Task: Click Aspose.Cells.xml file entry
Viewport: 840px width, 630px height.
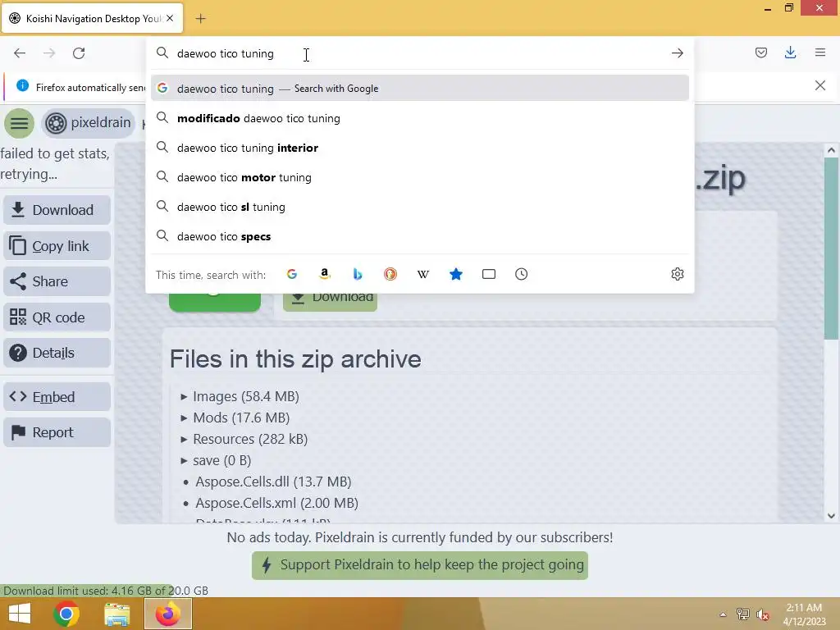Action: [x=276, y=504]
